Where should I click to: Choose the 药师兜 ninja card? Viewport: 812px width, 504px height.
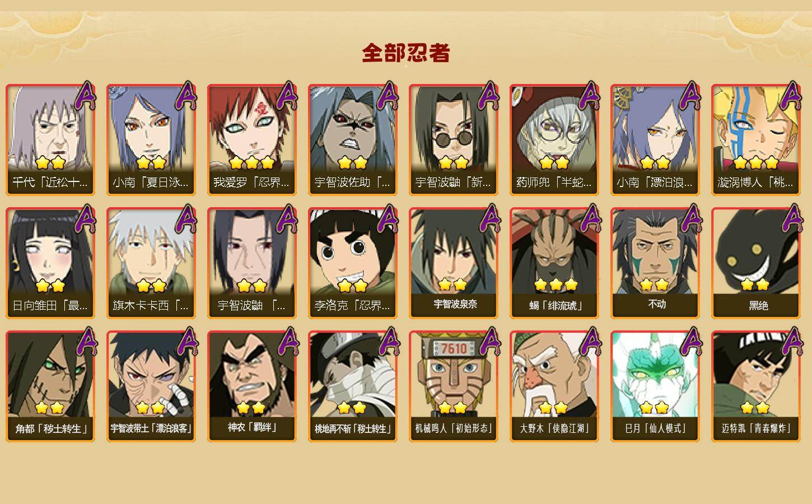[554, 140]
